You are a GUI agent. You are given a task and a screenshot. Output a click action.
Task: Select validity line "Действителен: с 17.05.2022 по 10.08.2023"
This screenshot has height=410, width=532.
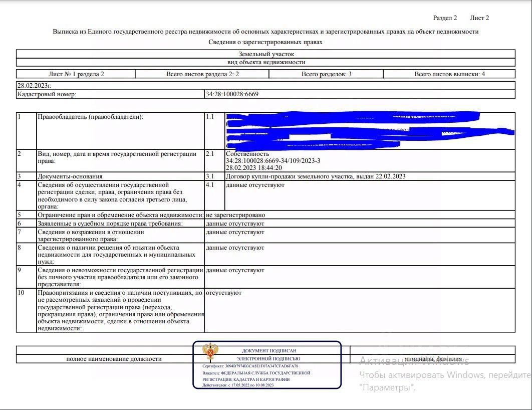(238, 385)
